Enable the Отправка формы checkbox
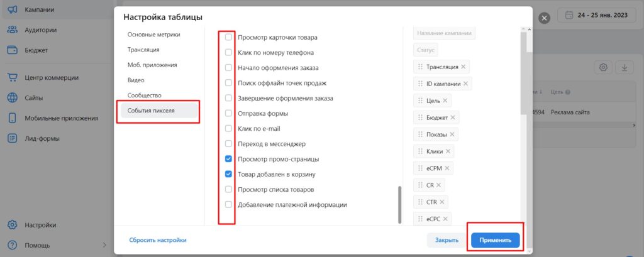 [229, 114]
